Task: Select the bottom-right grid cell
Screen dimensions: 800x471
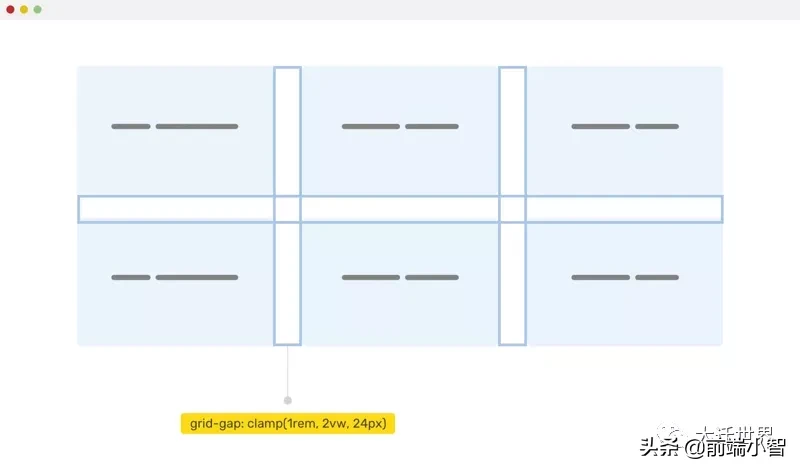Action: click(x=624, y=284)
